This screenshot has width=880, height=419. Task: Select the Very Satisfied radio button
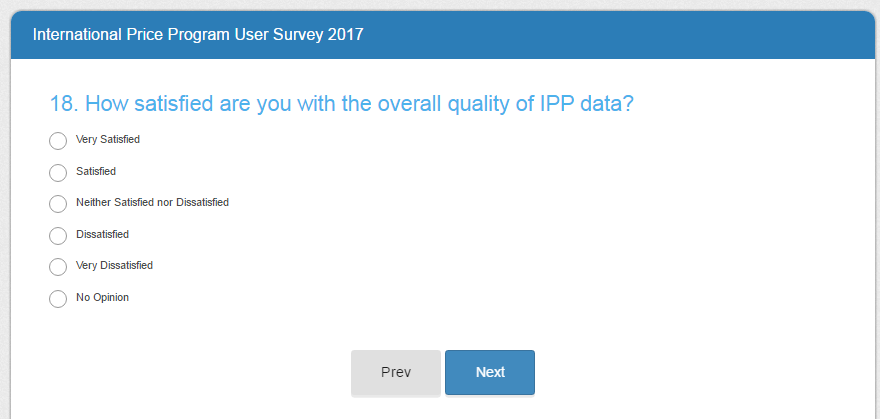tap(58, 141)
